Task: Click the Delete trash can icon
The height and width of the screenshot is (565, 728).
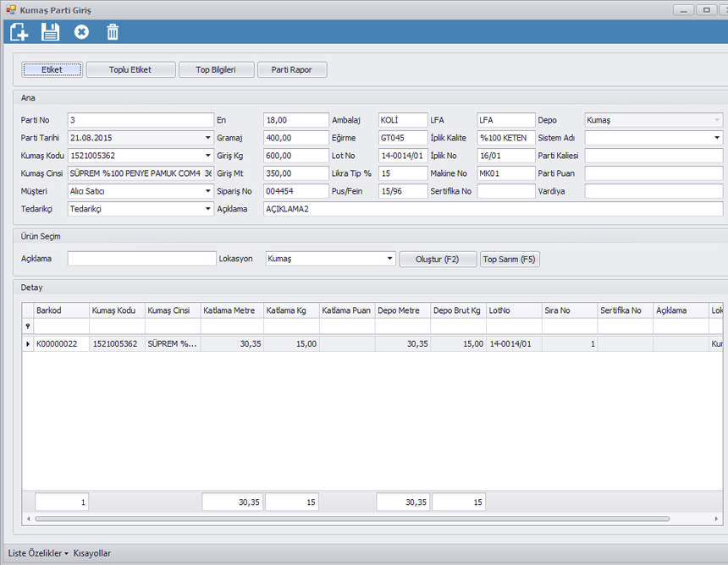Action: click(x=113, y=32)
